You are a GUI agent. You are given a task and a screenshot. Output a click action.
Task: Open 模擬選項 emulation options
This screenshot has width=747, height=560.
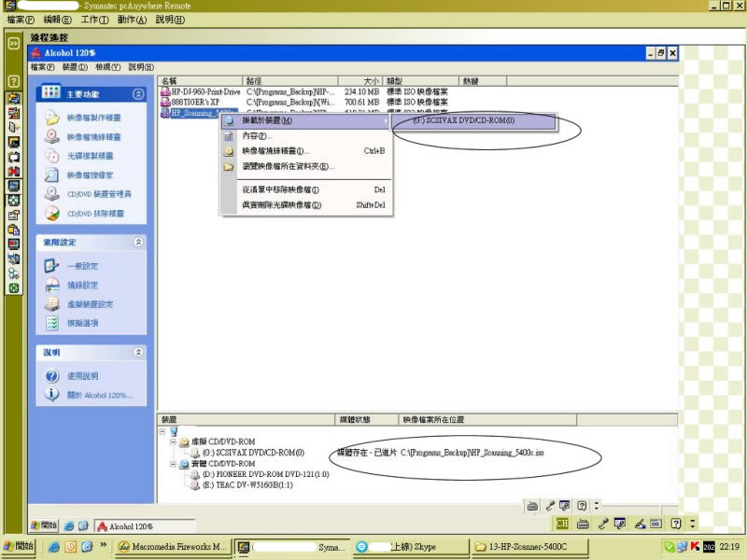(x=82, y=323)
